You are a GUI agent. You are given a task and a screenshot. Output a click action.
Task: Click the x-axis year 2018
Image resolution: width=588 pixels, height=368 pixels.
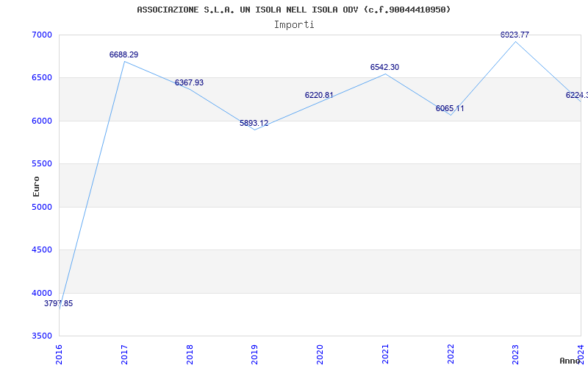pos(190,354)
